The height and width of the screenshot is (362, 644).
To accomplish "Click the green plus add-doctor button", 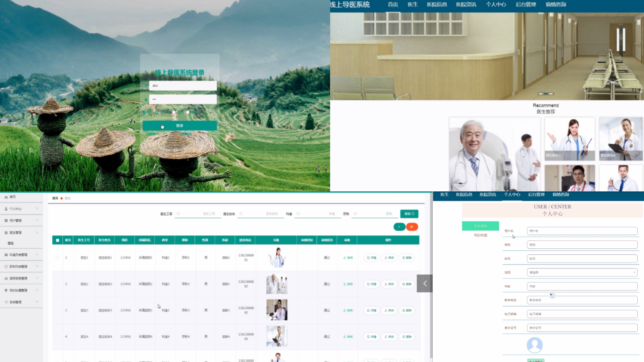I will pyautogui.click(x=399, y=227).
